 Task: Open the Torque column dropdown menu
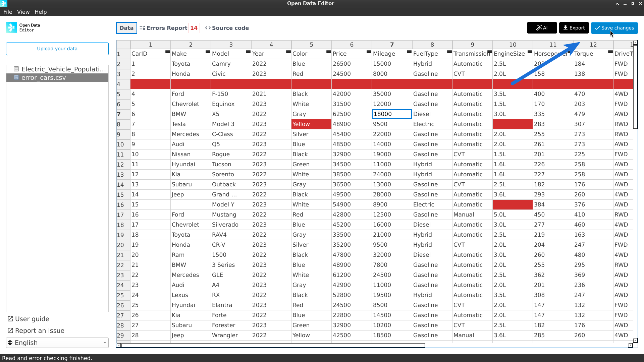610,52
